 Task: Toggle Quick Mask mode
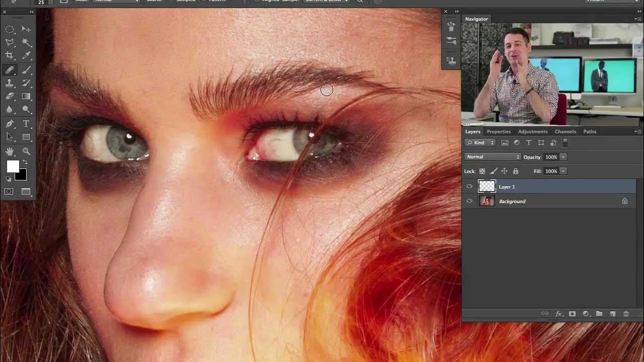click(9, 192)
